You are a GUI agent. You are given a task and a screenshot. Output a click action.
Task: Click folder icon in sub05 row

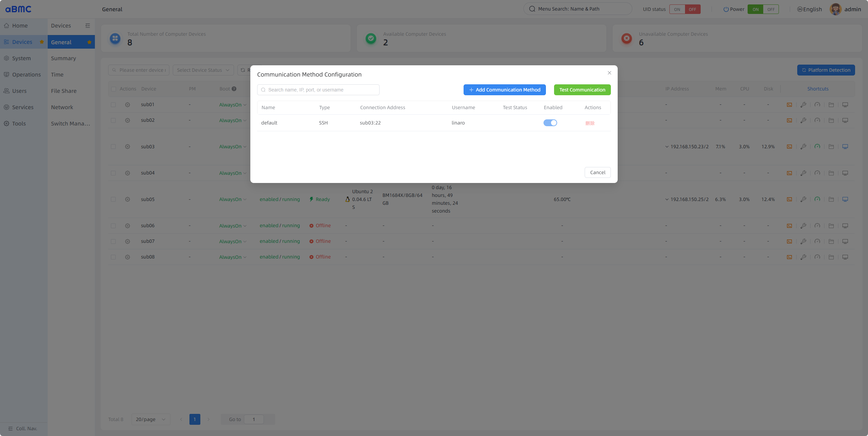click(x=831, y=199)
